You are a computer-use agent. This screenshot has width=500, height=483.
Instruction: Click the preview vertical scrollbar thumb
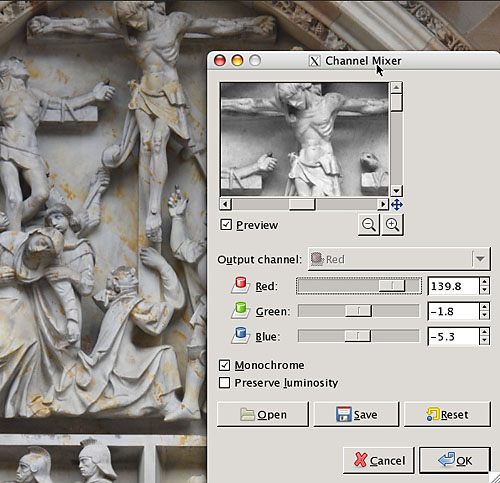click(396, 102)
